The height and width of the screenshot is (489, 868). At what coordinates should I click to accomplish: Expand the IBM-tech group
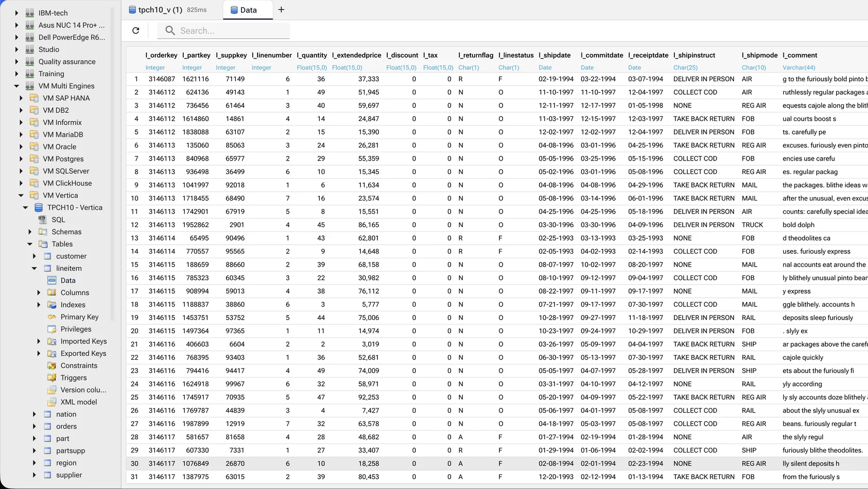coord(17,13)
